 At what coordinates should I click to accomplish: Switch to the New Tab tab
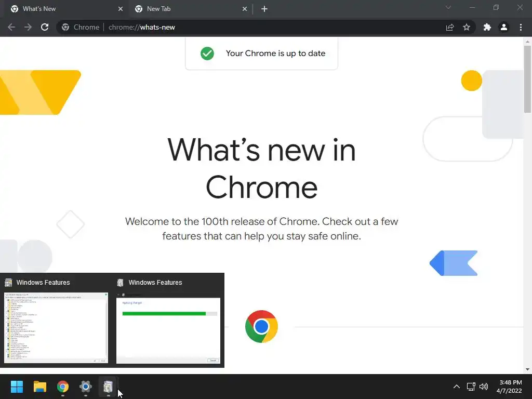point(190,9)
